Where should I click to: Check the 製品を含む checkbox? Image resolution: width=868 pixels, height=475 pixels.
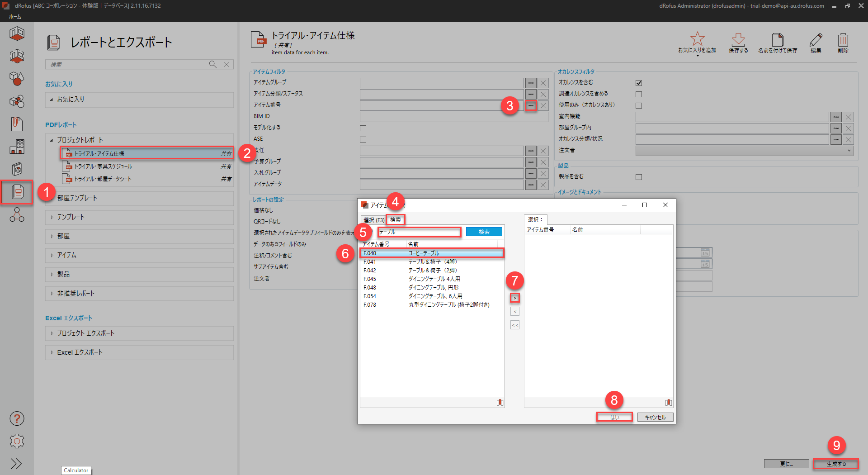coord(639,177)
